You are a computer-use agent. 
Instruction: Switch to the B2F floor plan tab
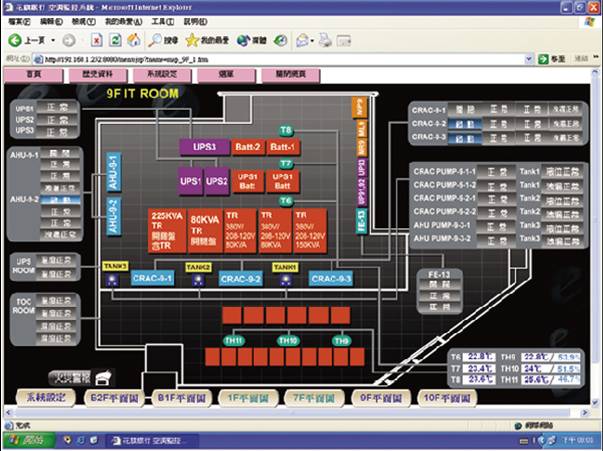[x=113, y=396]
